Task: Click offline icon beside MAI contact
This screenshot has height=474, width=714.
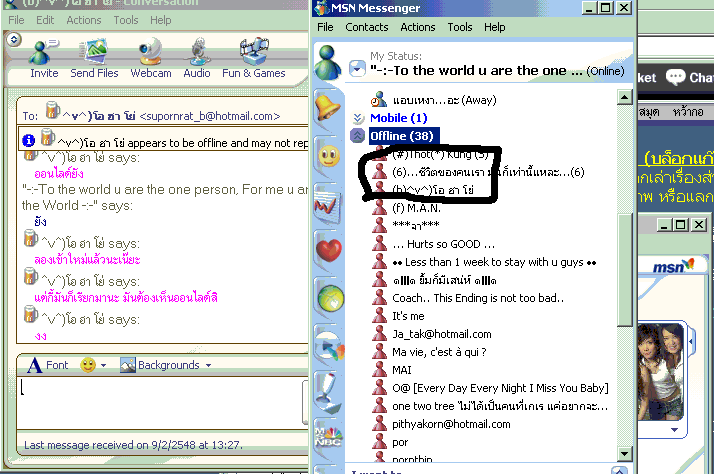Action: (379, 369)
